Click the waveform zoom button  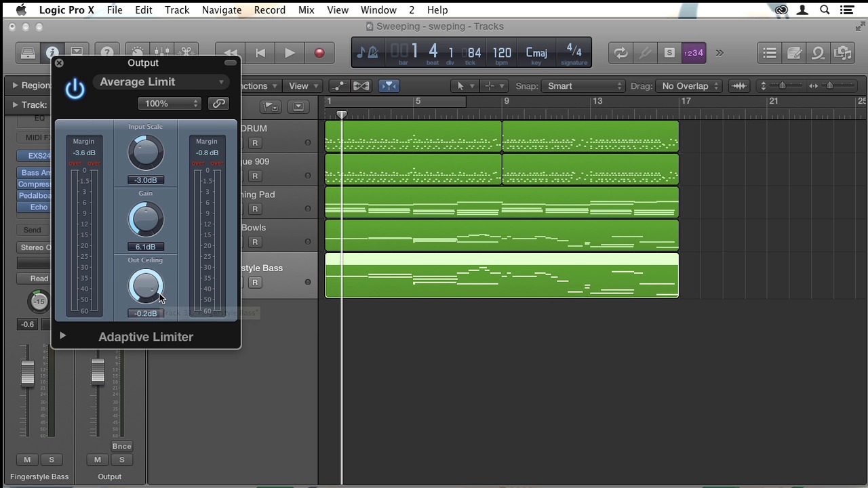[x=739, y=86]
